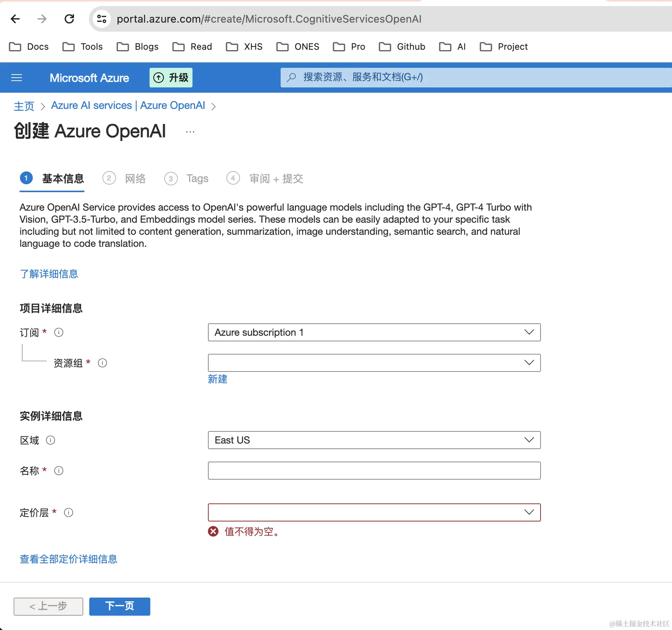
Task: Click the 上一步 previous button
Action: click(x=48, y=606)
